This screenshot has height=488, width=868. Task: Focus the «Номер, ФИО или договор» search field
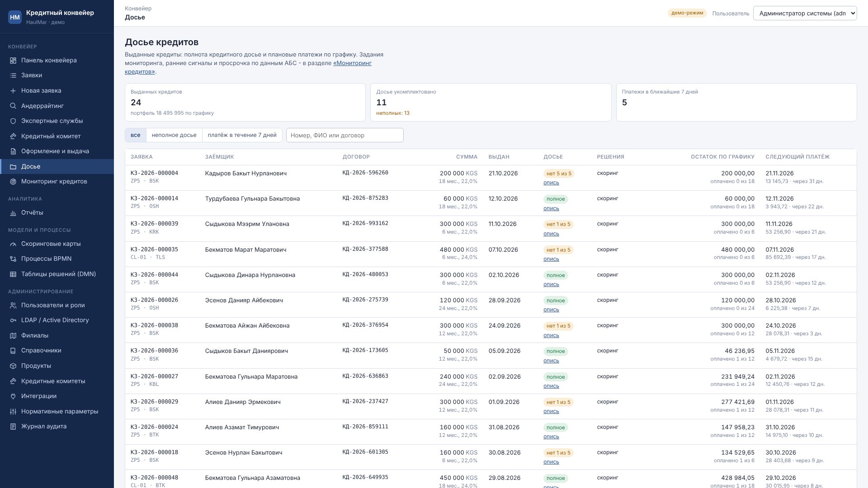(345, 135)
